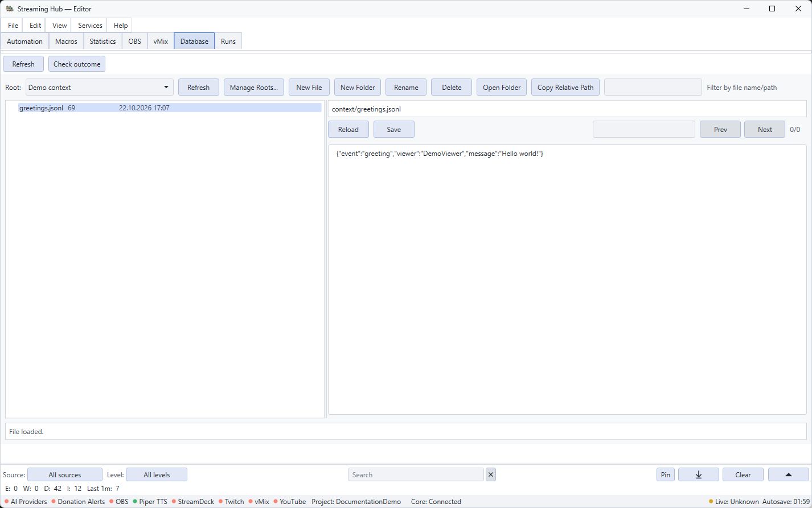Click the Refresh button beside Check outcome
Viewport: 812px width, 508px height.
[23, 64]
